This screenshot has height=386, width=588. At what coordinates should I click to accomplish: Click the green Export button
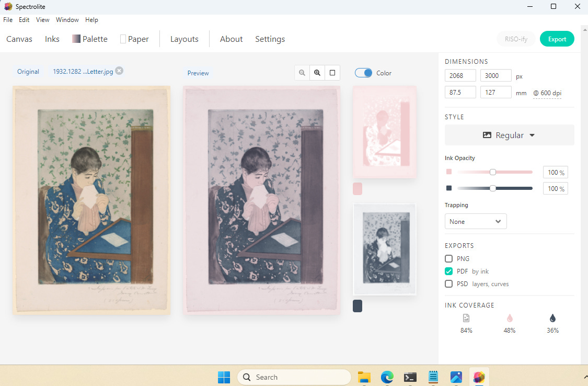pyautogui.click(x=557, y=39)
